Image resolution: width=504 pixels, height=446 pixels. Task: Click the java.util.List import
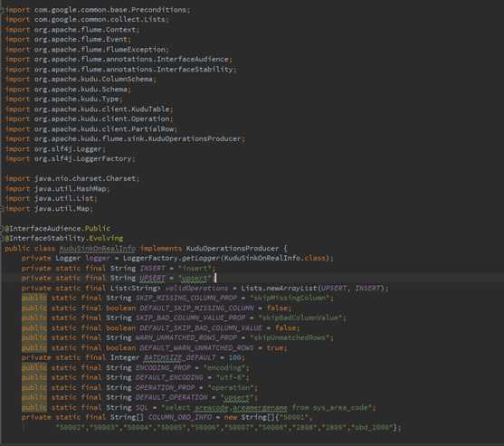(x=51, y=199)
